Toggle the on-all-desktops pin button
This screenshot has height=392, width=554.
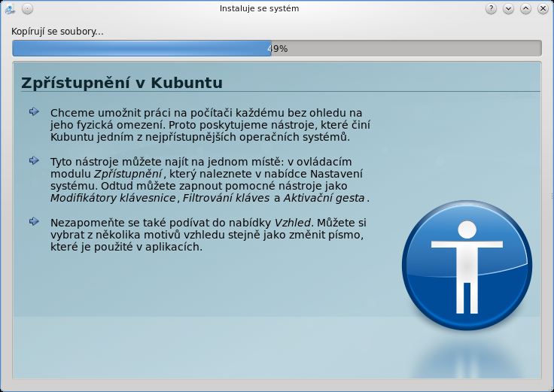tap(27, 8)
